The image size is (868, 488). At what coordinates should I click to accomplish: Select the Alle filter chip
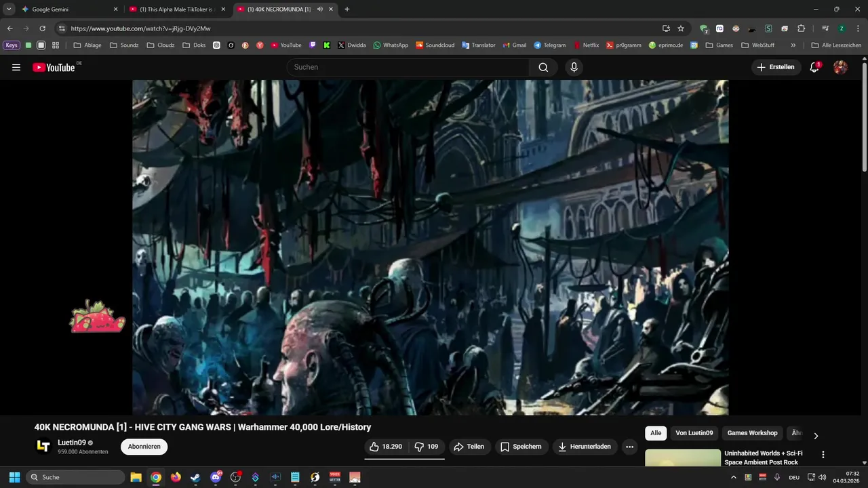656,433
